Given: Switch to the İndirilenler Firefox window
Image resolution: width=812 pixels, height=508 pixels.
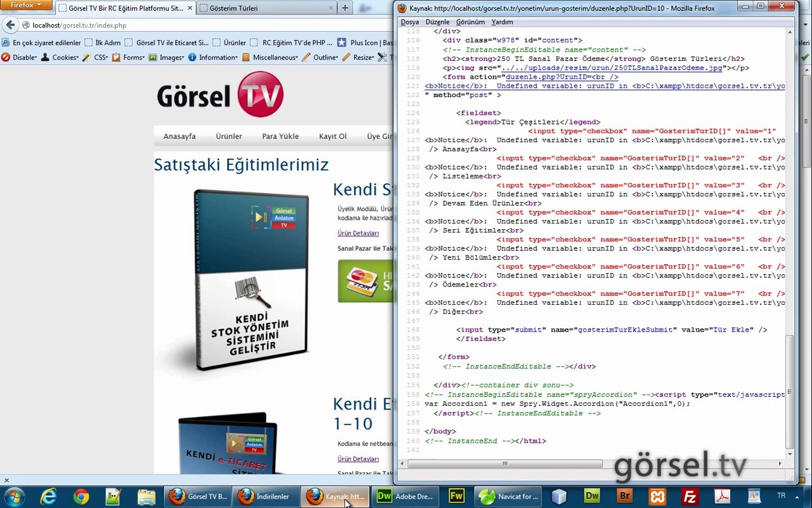Looking at the screenshot, I should (x=266, y=496).
